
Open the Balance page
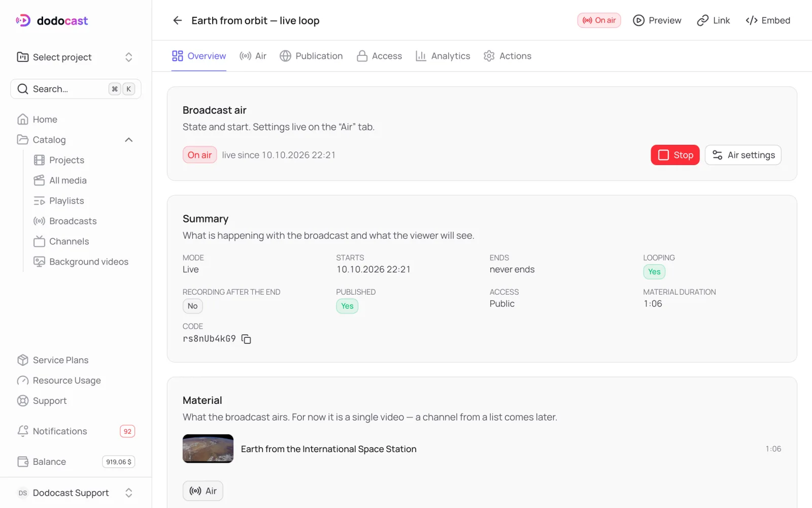coord(76,462)
